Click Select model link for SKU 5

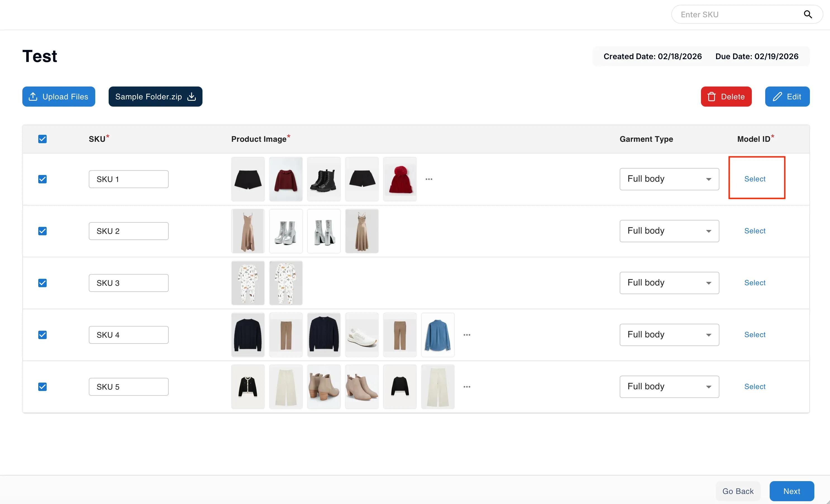click(755, 386)
